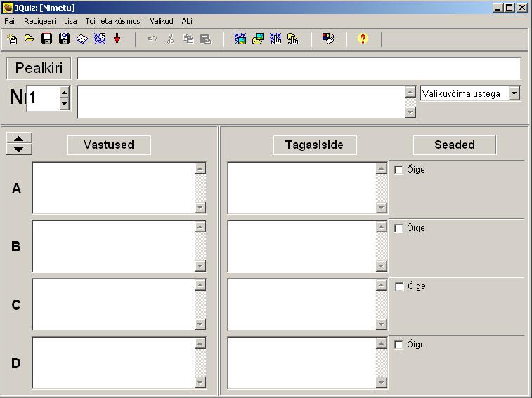Insert web link hand icon
The width and height of the screenshot is (532, 398).
[275, 39]
